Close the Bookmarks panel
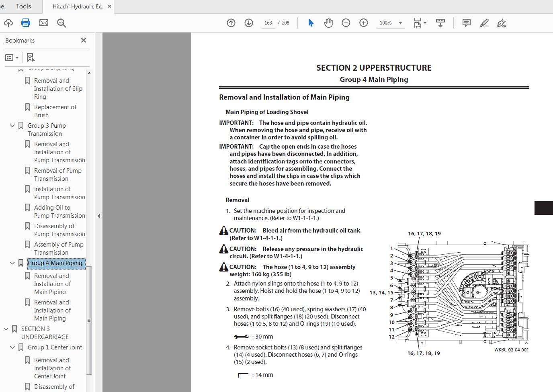553x392 pixels. [84, 40]
